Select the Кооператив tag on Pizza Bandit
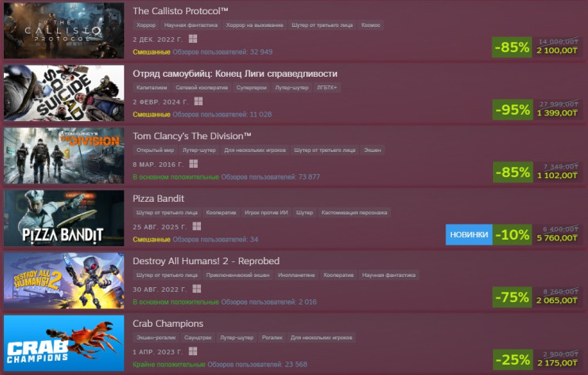This screenshot has height=375, width=588. [x=222, y=212]
